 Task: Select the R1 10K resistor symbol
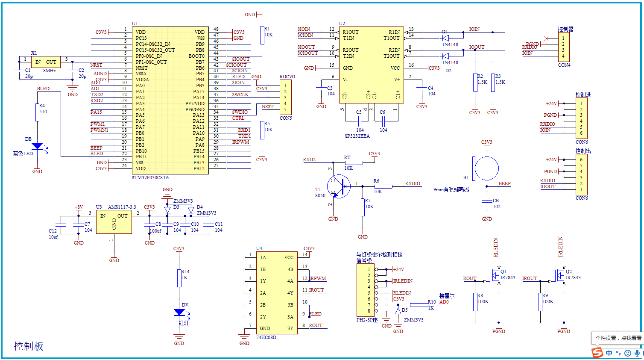262,35
